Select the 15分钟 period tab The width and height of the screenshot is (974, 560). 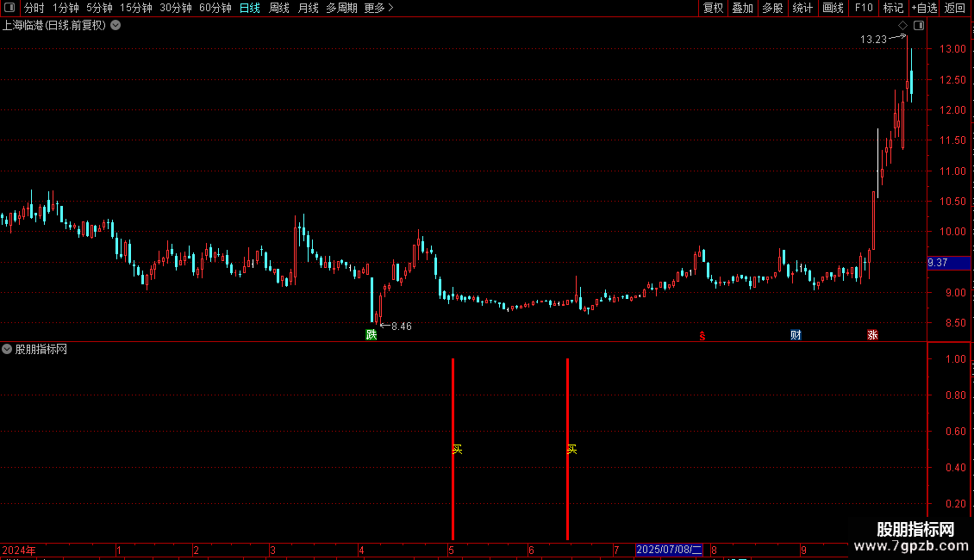[x=135, y=8]
